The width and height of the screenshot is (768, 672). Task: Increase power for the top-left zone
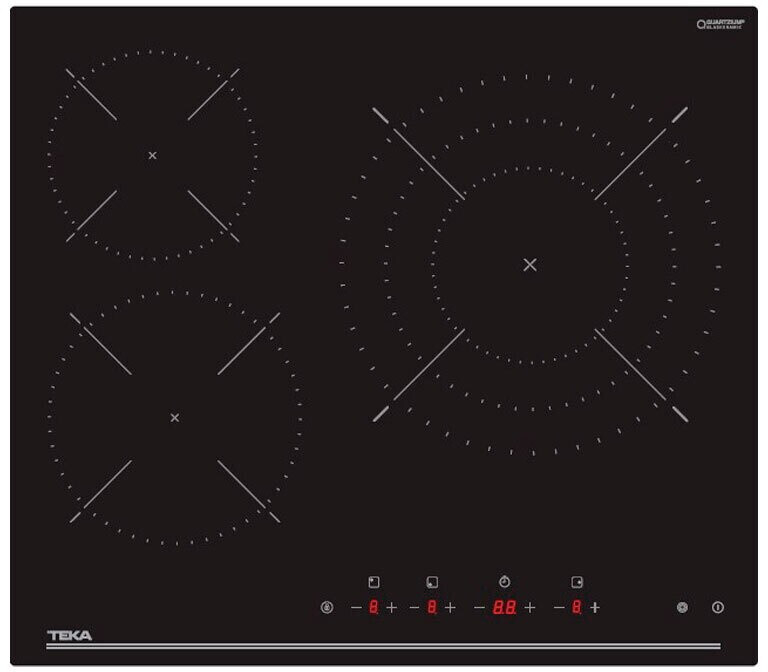click(392, 607)
